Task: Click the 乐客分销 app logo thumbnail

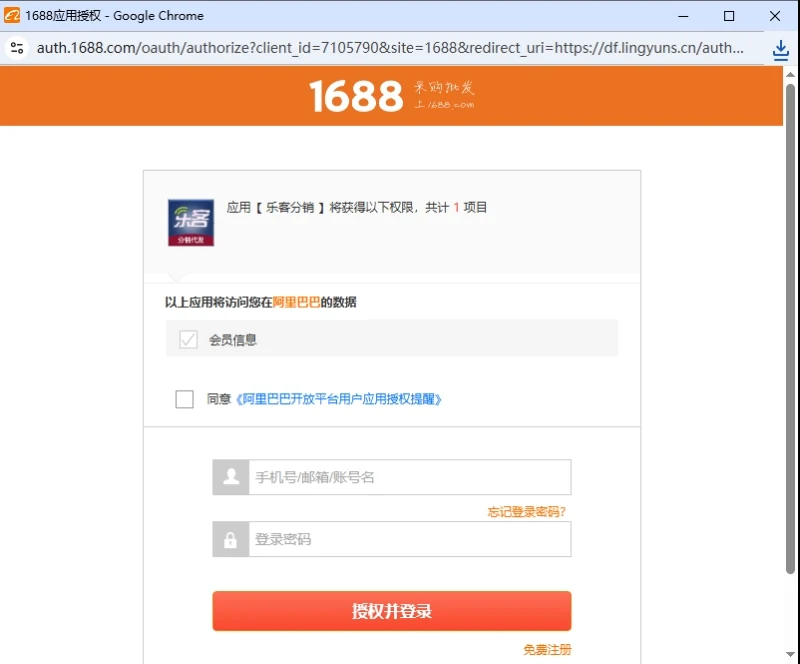Action: [x=191, y=223]
